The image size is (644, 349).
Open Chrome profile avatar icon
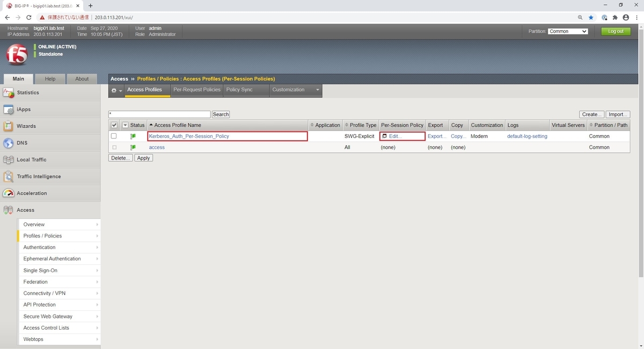click(x=626, y=17)
